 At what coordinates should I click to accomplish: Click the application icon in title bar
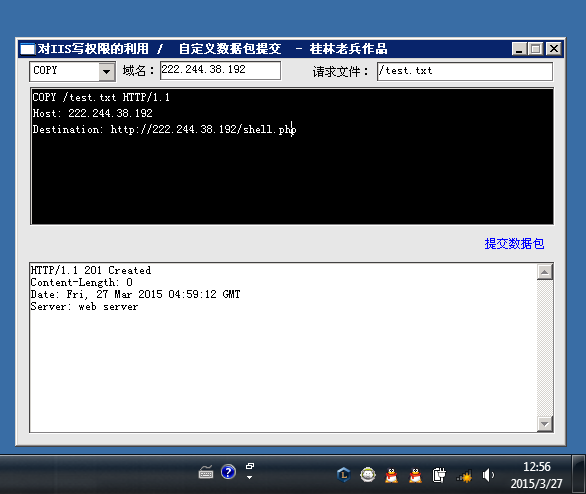[x=27, y=49]
